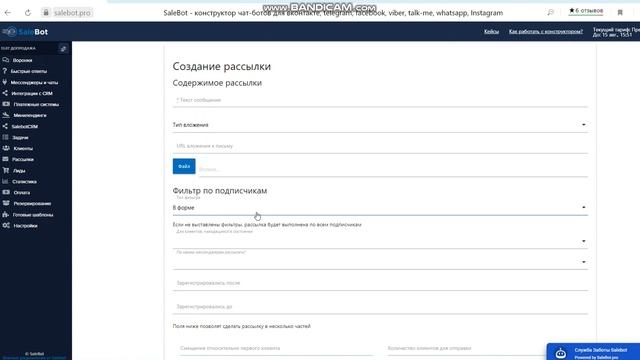Open Служба Заботы Salebot chat widget

pyautogui.click(x=593, y=351)
